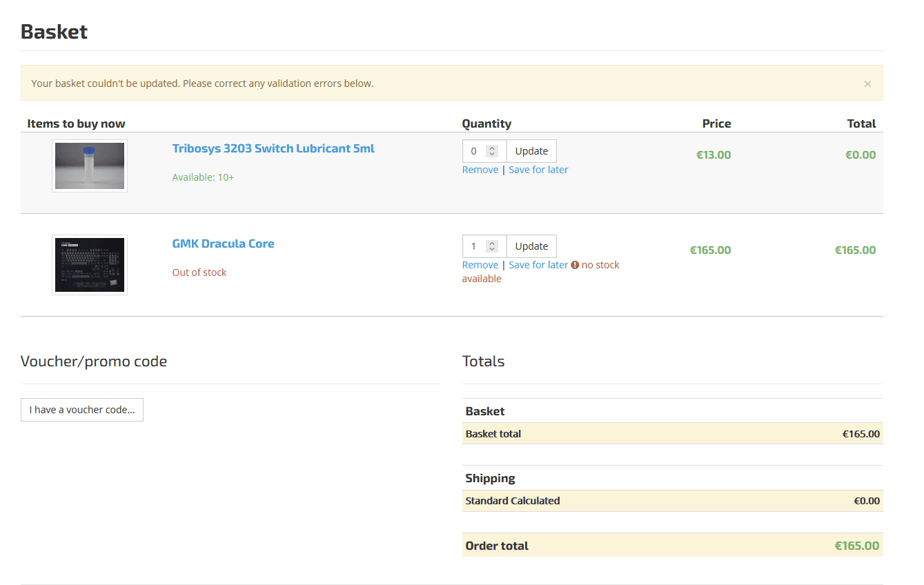Save Tribosys 3203 lubricant for later
The height and width of the screenshot is (585, 924).
point(538,170)
